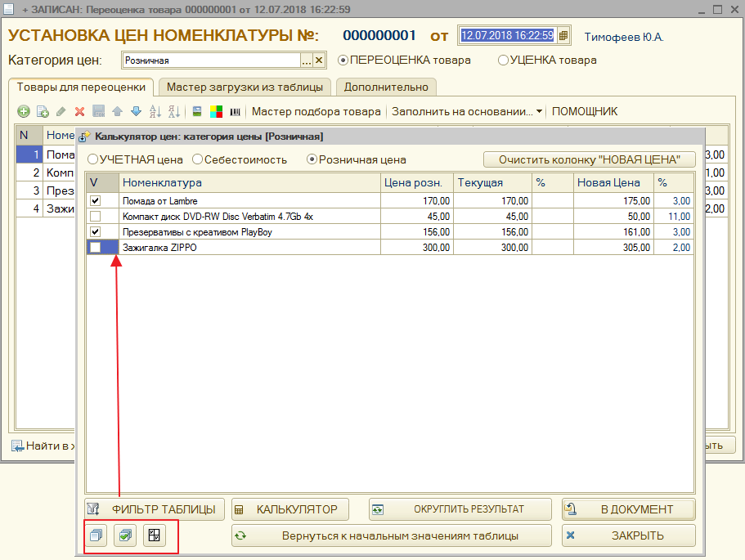The image size is (745, 560).
Task: Click the invert checkmarks icon button
Action: [155, 535]
